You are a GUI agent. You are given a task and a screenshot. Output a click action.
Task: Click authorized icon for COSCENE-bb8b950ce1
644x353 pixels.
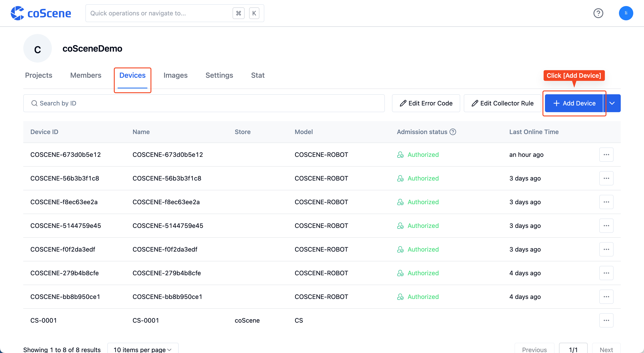(400, 297)
